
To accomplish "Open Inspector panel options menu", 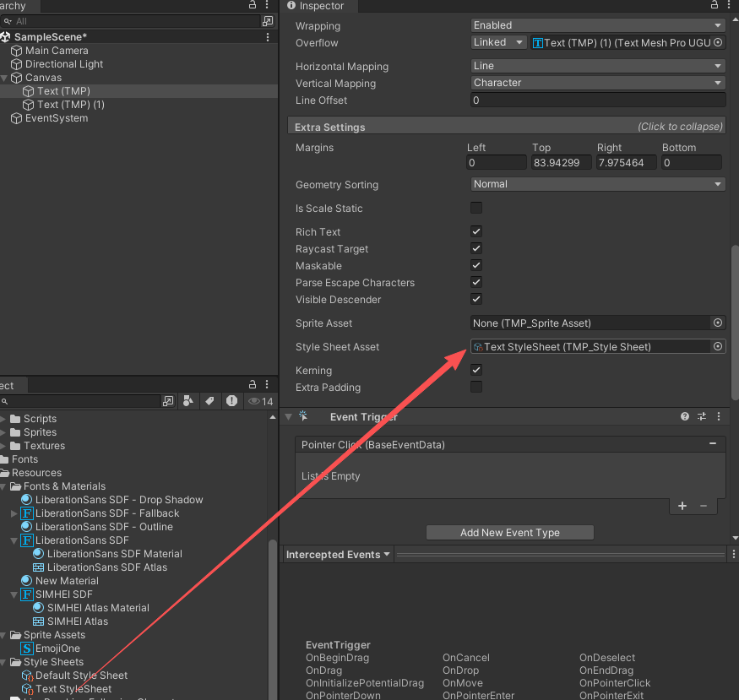I will [x=729, y=5].
